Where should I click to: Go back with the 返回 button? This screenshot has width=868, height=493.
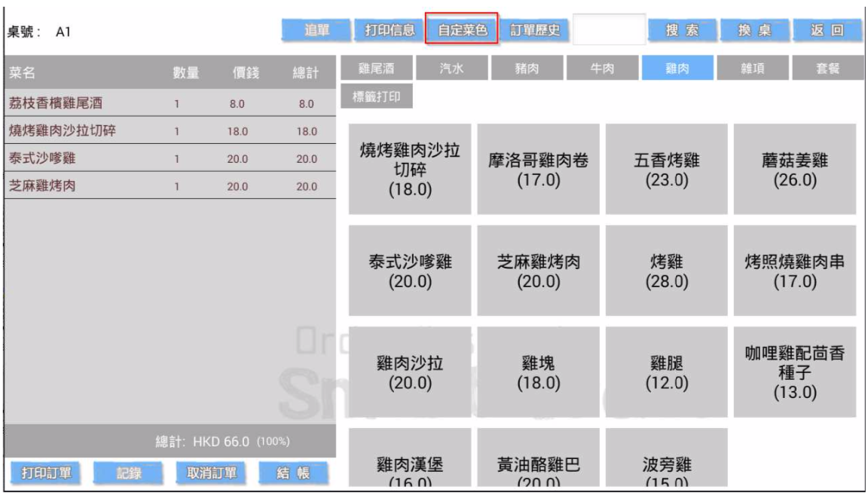(x=827, y=30)
